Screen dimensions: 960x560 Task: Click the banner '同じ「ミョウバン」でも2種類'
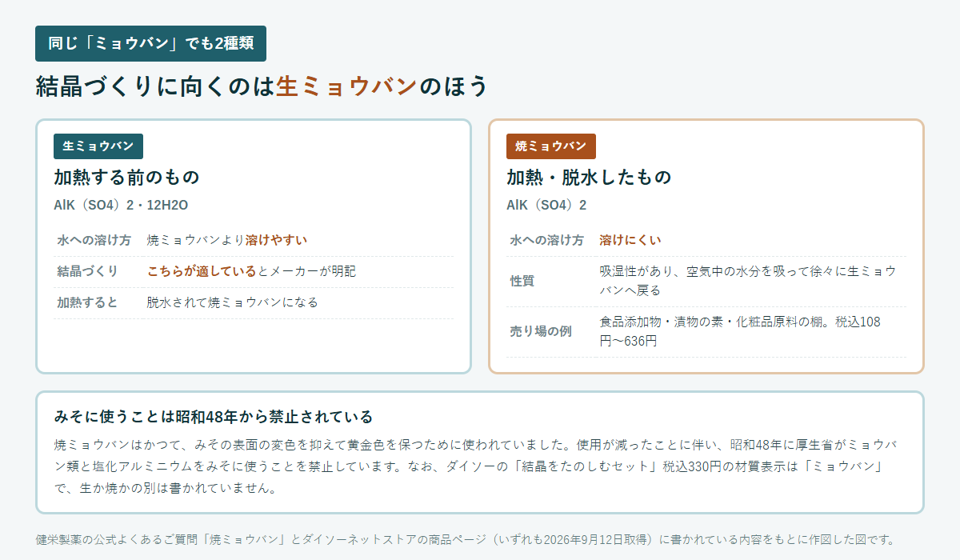[x=150, y=43]
